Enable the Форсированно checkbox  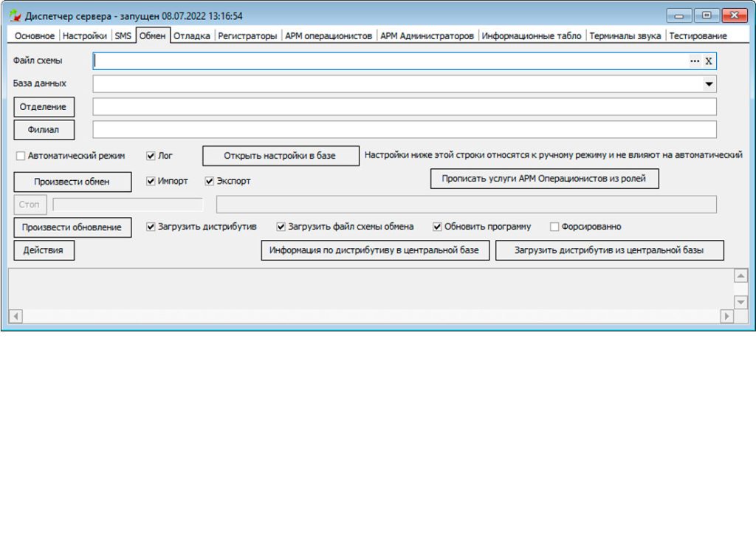(554, 227)
